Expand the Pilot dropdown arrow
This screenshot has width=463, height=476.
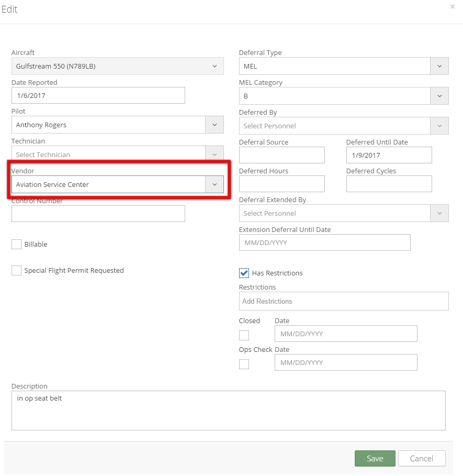coord(214,125)
